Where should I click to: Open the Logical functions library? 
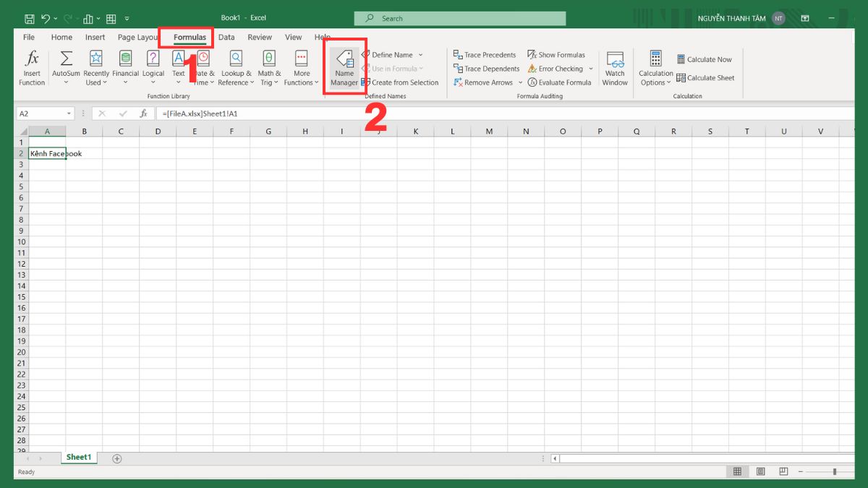pyautogui.click(x=153, y=69)
